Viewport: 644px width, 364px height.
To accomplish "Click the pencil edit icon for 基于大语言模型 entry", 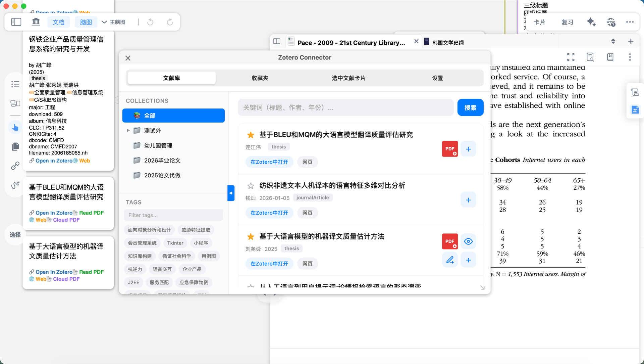I will pos(450,260).
